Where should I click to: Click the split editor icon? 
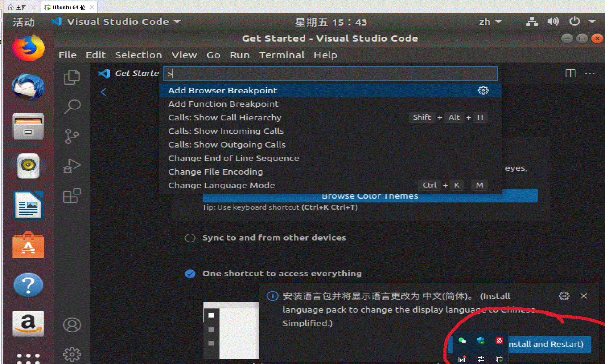(x=570, y=73)
